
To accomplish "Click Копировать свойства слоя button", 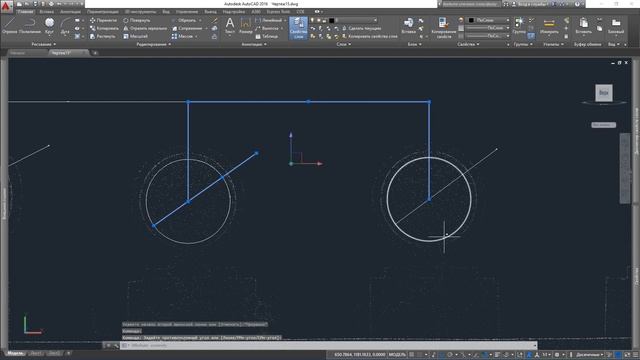I will [369, 36].
